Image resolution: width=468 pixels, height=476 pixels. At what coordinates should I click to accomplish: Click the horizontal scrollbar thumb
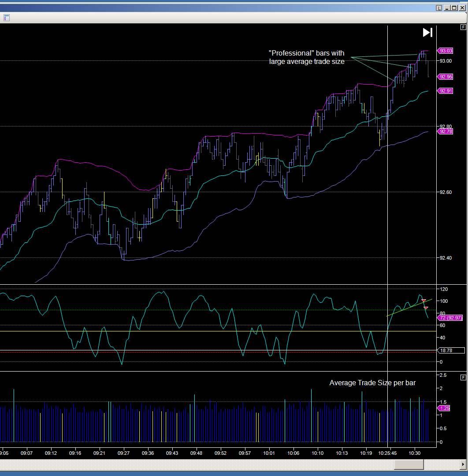point(409,464)
